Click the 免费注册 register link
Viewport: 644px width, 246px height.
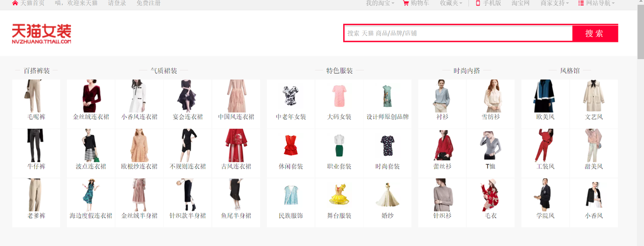pos(148,3)
